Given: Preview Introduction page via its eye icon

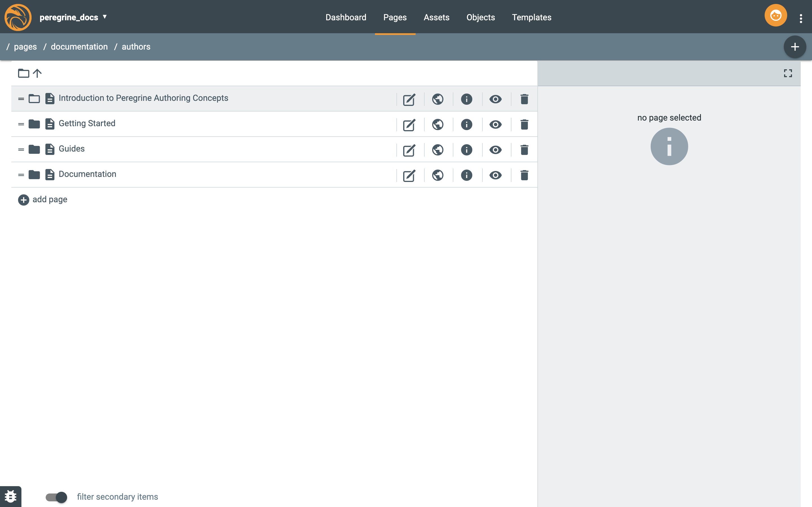Looking at the screenshot, I should 495,99.
